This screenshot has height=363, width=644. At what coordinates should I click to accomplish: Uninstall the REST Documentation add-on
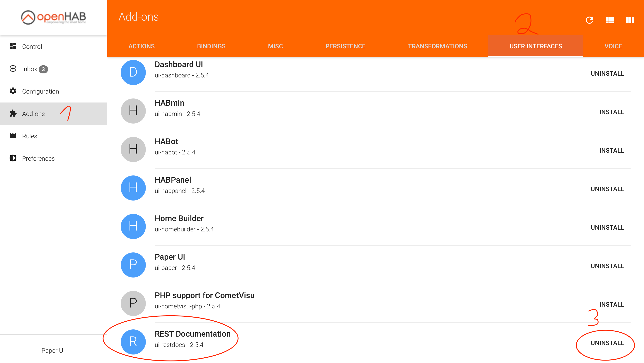(607, 343)
